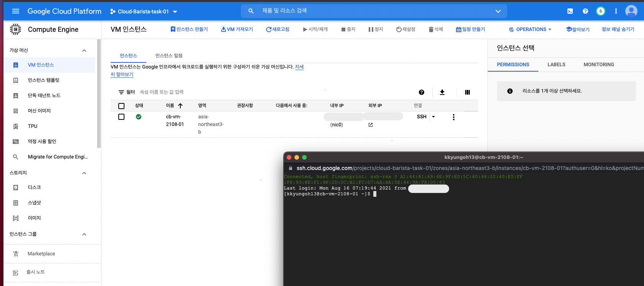
Task: Download the instance list via download icon
Action: [442, 92]
